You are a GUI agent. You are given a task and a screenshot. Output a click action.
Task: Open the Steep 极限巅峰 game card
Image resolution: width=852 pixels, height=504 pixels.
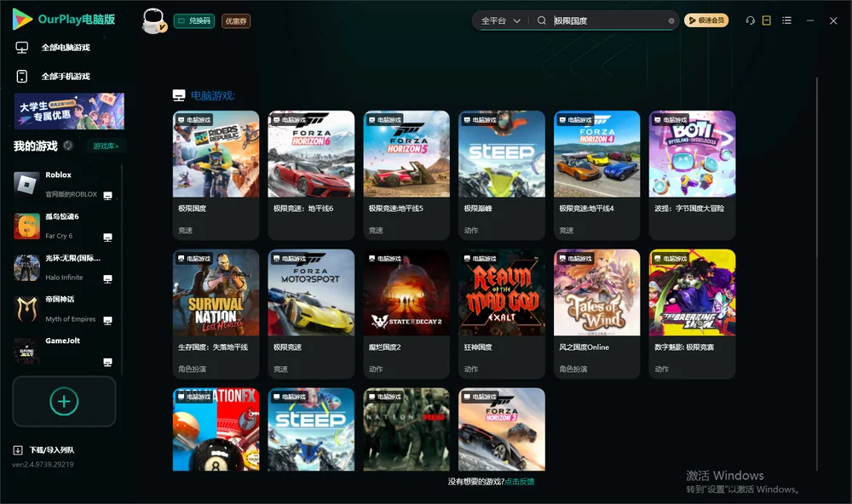(x=502, y=175)
